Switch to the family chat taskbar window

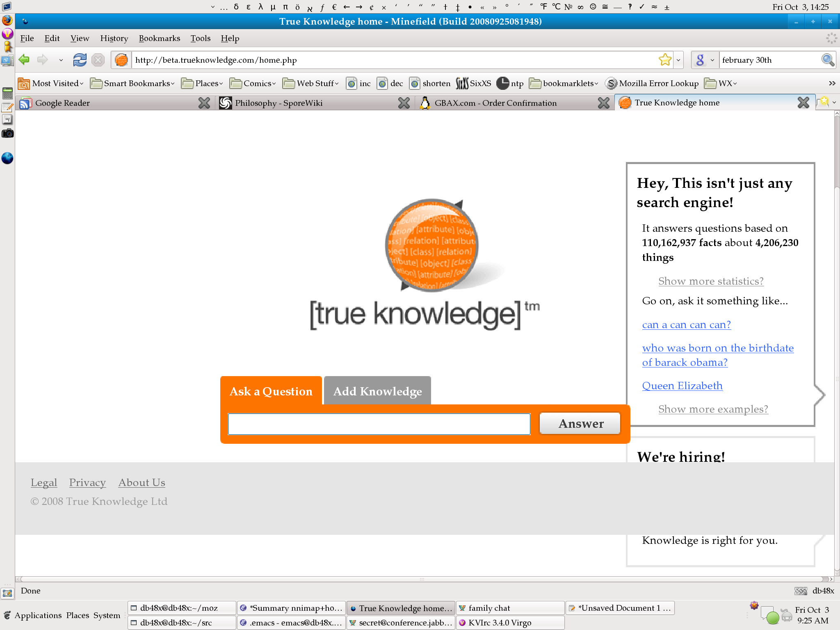coord(510,608)
